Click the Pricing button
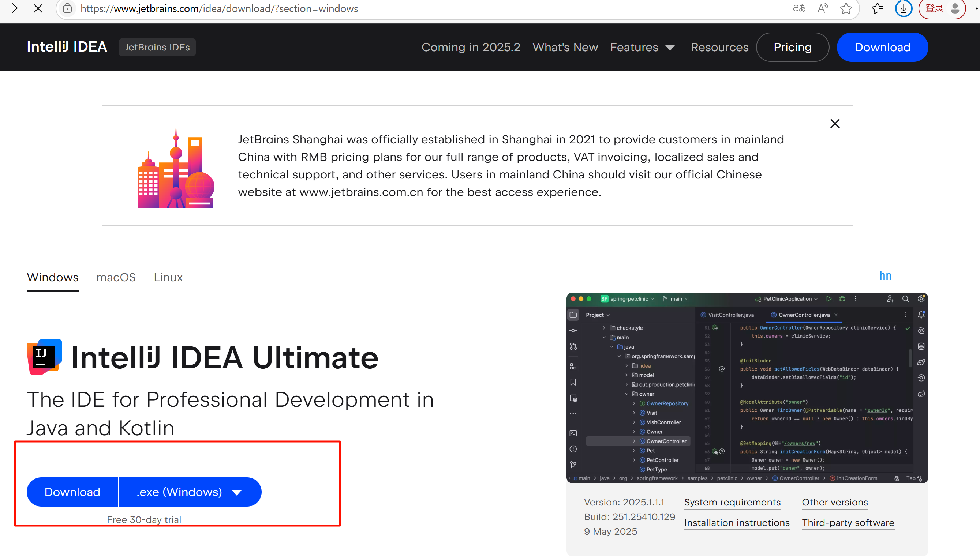Screen dimensions: 980x560 792,47
